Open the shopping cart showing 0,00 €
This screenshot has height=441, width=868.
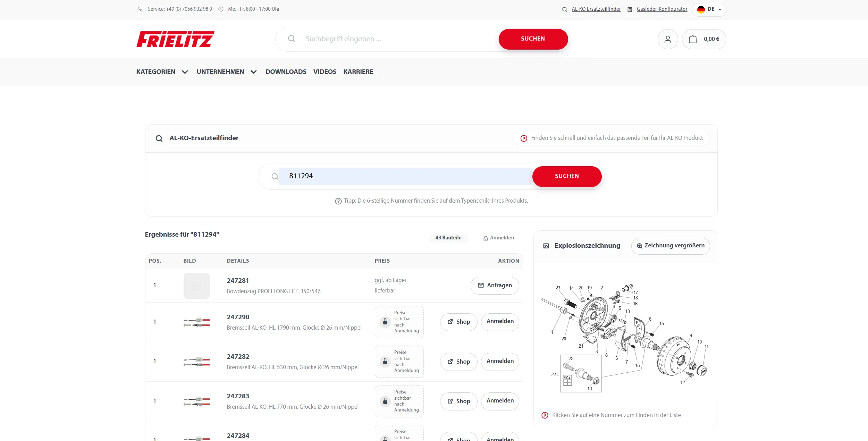pos(704,39)
